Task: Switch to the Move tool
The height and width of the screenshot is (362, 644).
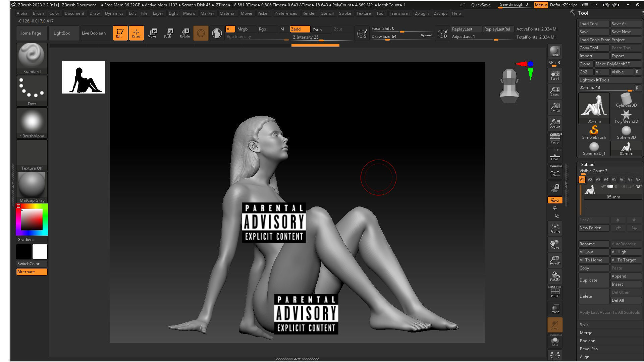Action: coord(152,33)
